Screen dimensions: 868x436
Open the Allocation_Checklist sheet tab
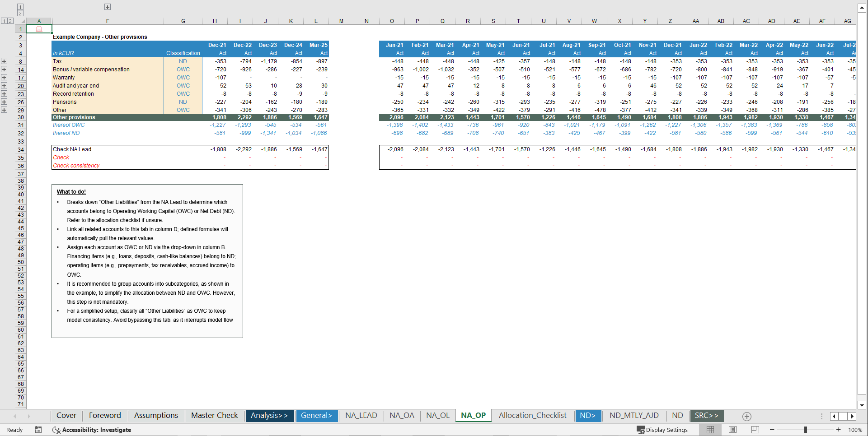532,416
